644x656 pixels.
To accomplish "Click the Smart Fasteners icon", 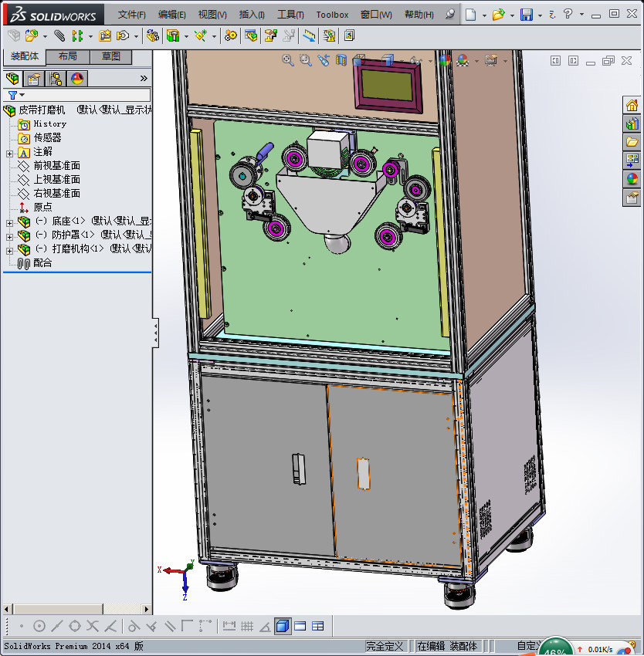I will (105, 36).
